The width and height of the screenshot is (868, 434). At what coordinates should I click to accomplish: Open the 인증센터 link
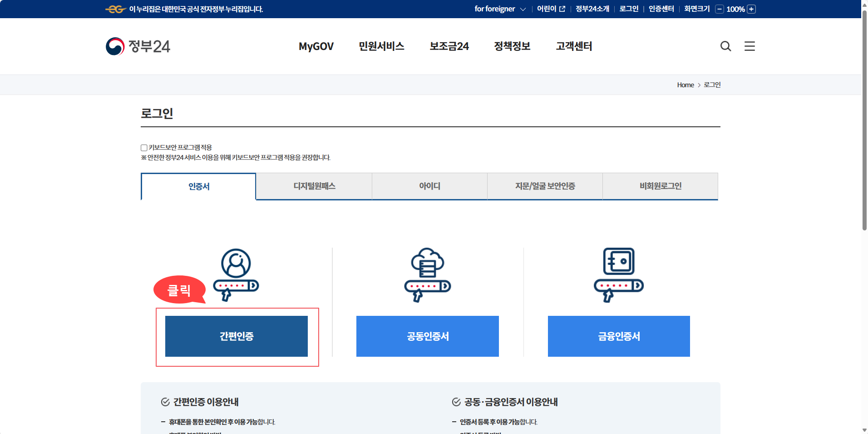tap(661, 9)
